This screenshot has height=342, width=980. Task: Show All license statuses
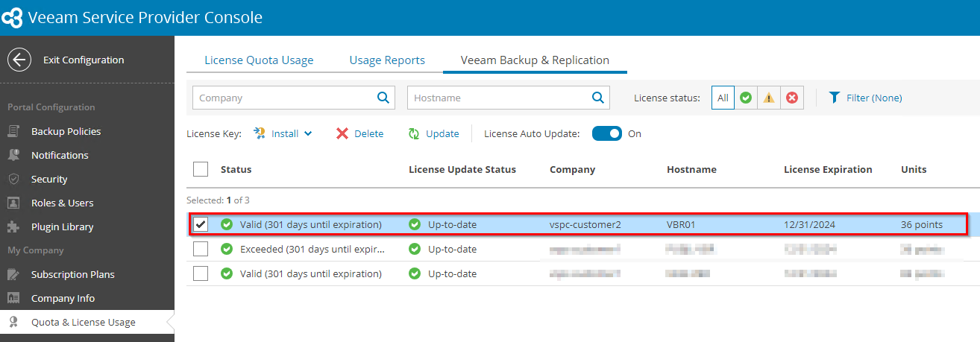(x=723, y=98)
